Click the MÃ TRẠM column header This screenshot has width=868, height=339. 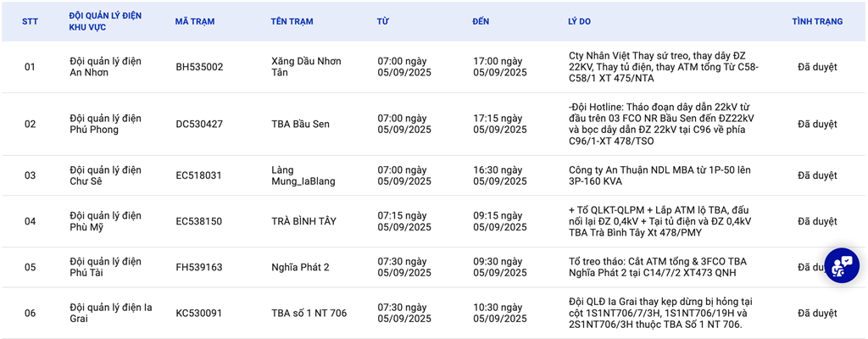tap(193, 21)
